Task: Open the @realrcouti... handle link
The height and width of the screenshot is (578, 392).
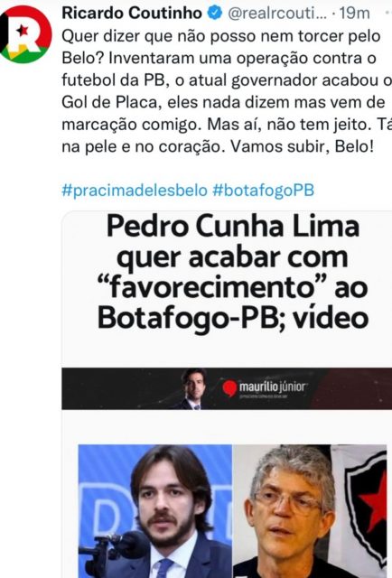Action: click(277, 14)
